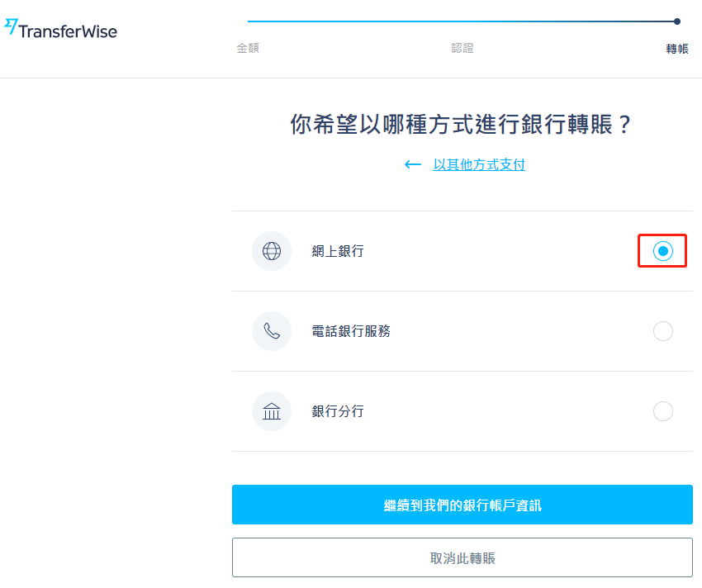Click the TransferWise flag logo icon
This screenshot has height=588, width=702.
11,26
